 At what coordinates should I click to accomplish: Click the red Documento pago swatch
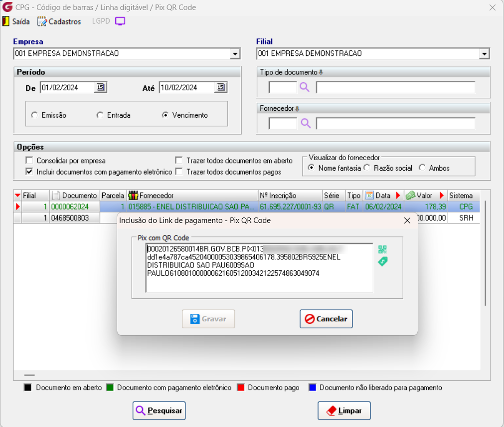[241, 387]
